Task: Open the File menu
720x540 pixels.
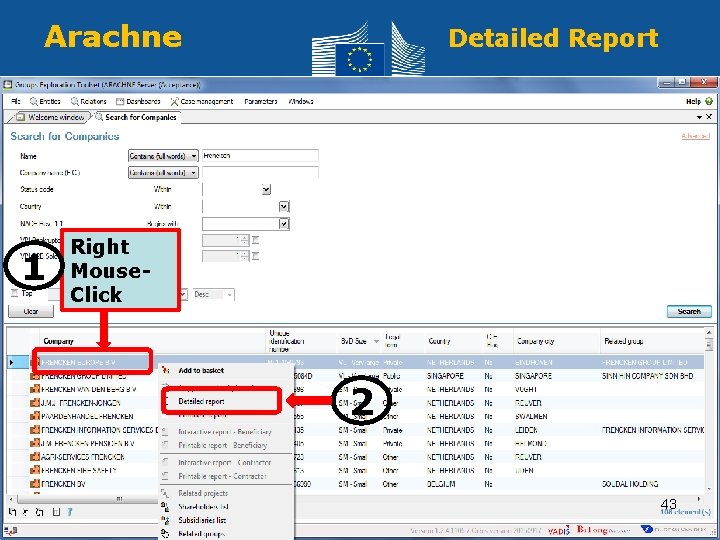Action: [x=16, y=101]
